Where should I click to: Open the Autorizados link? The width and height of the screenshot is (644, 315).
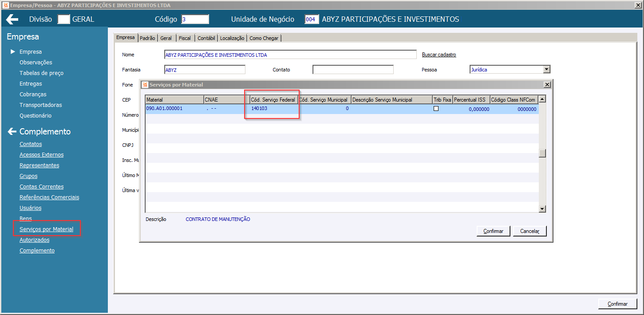(x=34, y=240)
